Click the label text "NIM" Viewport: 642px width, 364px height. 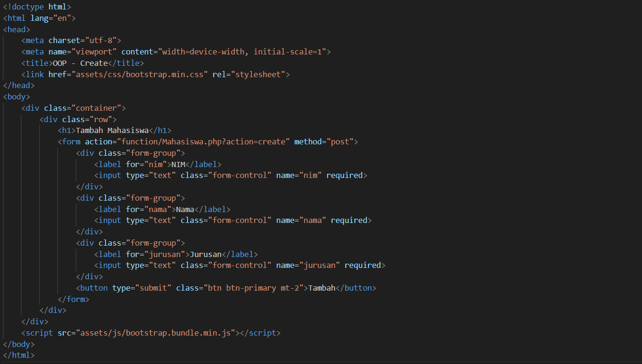[178, 164]
